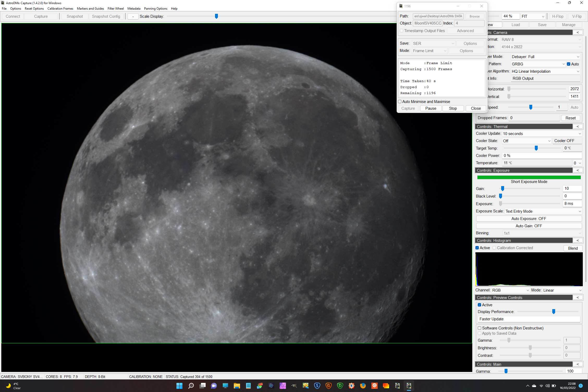
Task: Open yellow flower photo app on taskbar
Action: click(x=305, y=386)
